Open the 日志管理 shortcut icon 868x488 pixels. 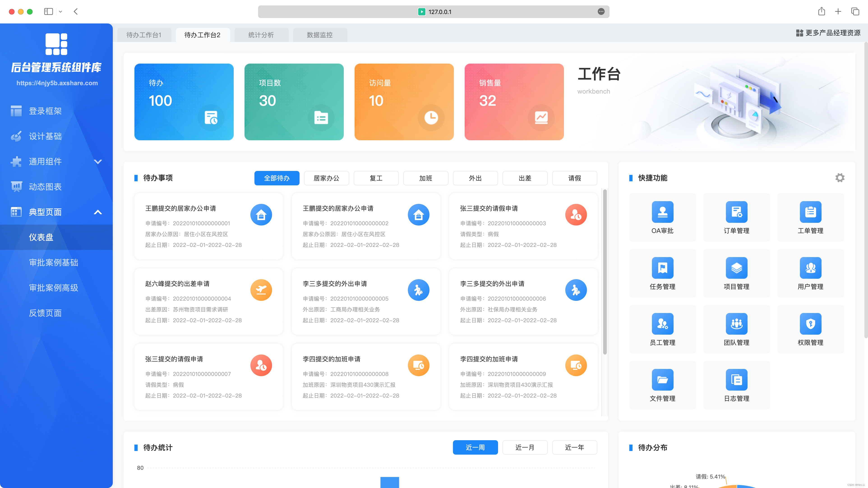[x=736, y=380]
